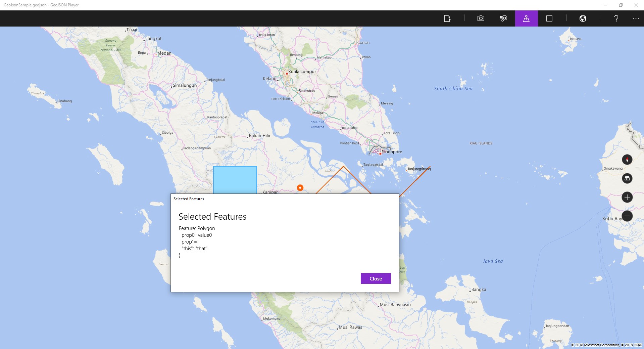Screen dimensions: 644x349
Task: Toggle off the active pin selection tool
Action: [526, 18]
